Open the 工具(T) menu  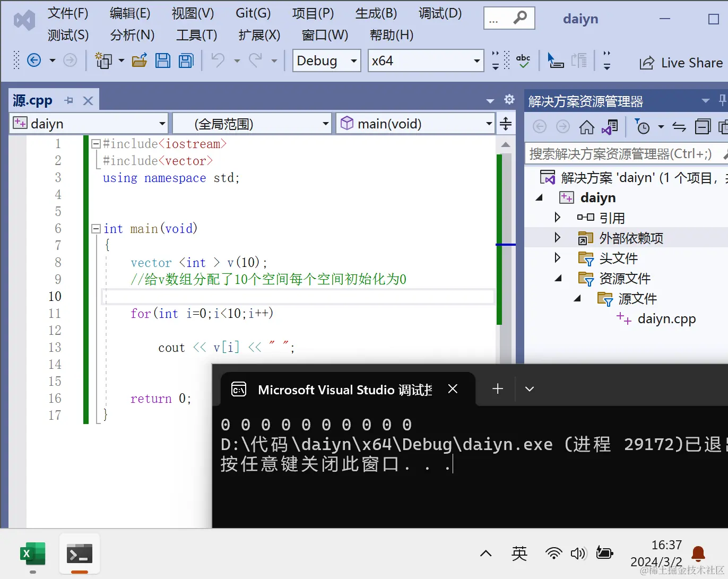click(197, 35)
